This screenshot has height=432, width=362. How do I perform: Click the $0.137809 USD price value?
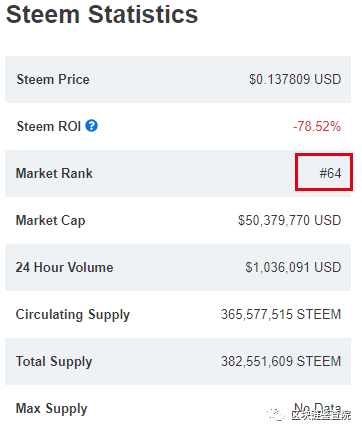[x=295, y=79]
